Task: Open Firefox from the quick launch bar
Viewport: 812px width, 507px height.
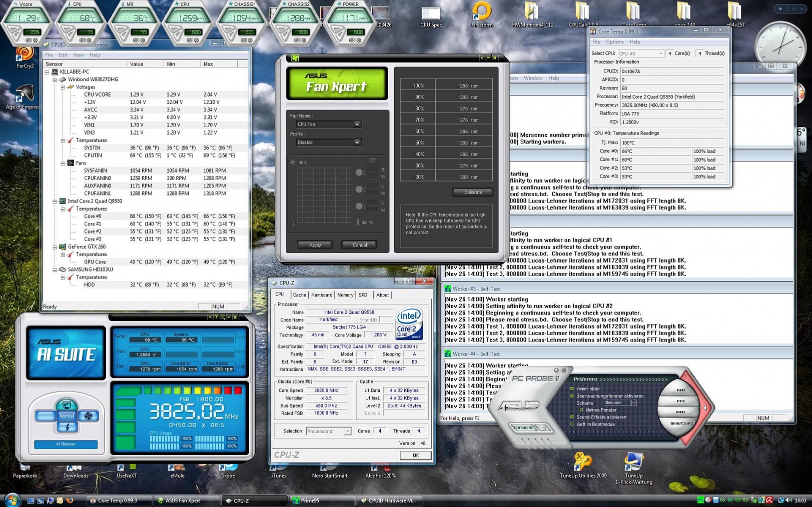Action: 70,500
